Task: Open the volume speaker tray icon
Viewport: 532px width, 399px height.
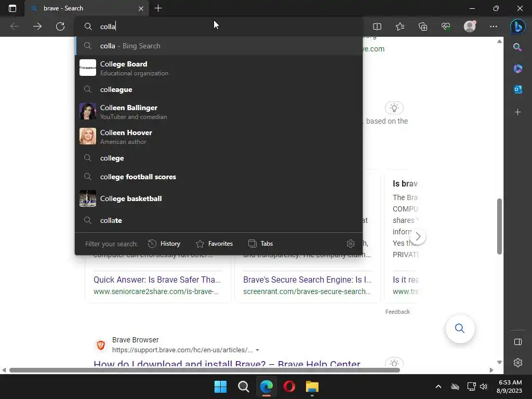Action: (x=484, y=387)
